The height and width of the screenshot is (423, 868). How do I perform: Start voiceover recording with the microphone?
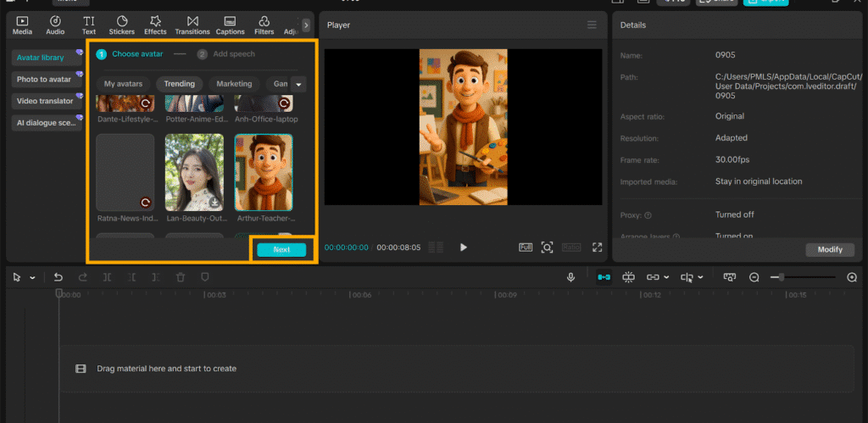click(570, 277)
